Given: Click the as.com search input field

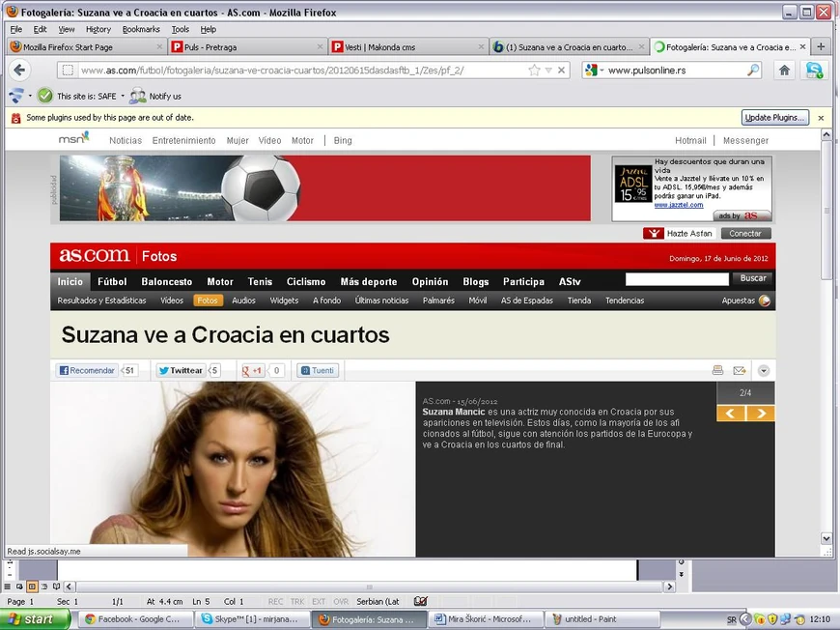Looking at the screenshot, I should [677, 279].
